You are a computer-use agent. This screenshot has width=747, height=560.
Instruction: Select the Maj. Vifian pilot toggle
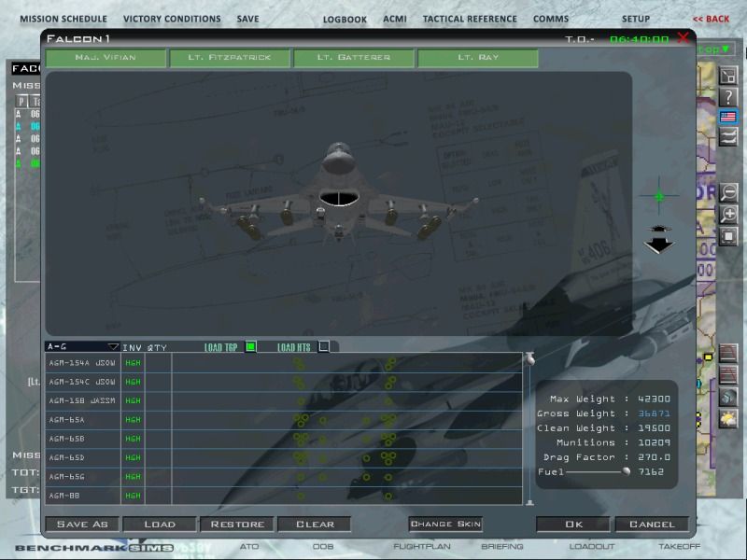click(x=106, y=58)
